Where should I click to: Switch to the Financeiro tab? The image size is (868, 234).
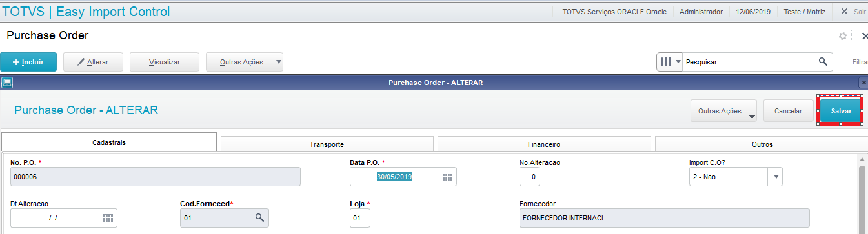click(543, 144)
